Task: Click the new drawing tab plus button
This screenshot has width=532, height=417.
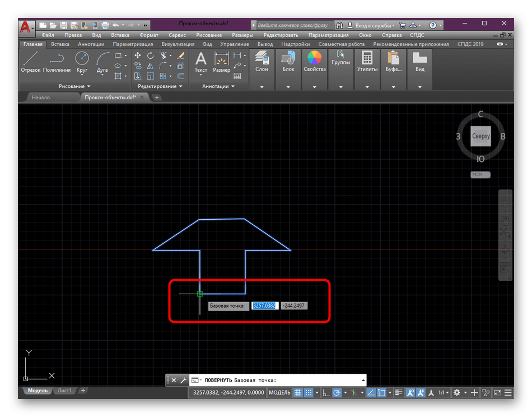Action: pyautogui.click(x=157, y=98)
